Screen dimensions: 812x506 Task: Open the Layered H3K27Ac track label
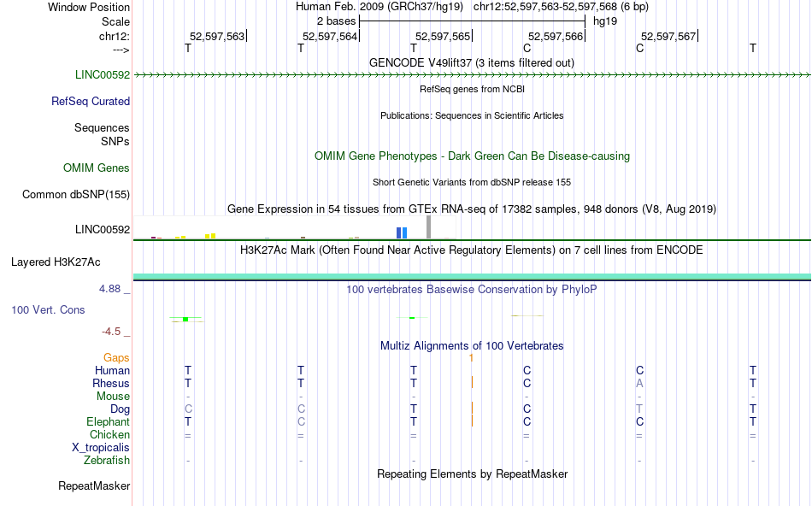(x=56, y=262)
